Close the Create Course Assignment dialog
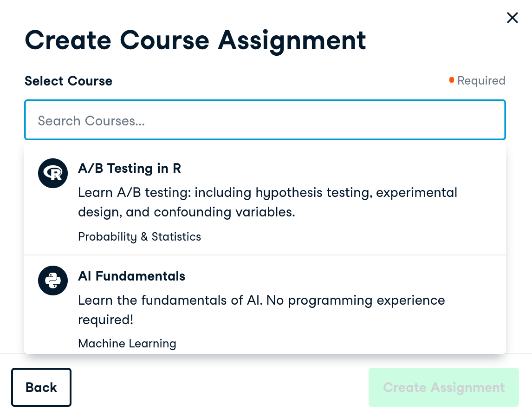The image size is (532, 418). coord(512,18)
